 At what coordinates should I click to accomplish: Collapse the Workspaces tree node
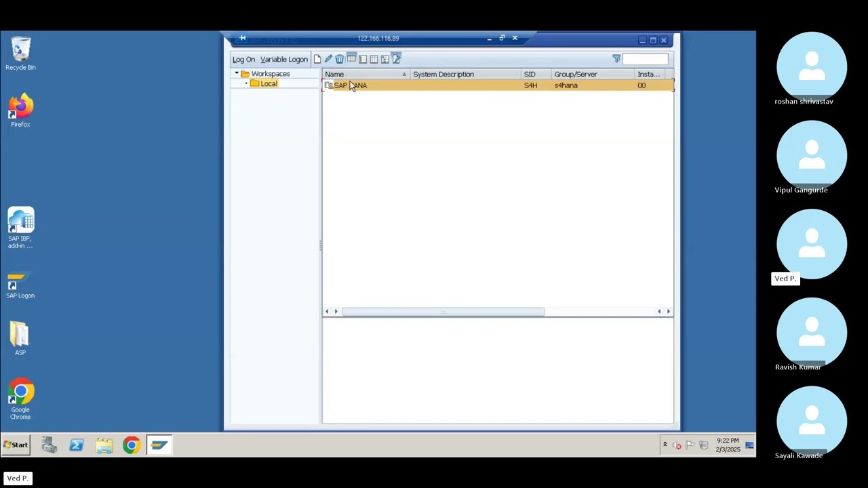237,73
